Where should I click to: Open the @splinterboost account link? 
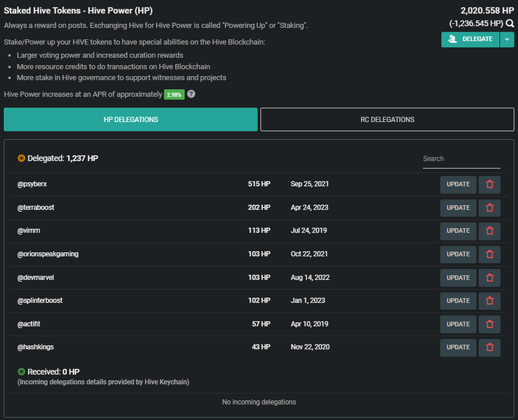click(x=40, y=301)
